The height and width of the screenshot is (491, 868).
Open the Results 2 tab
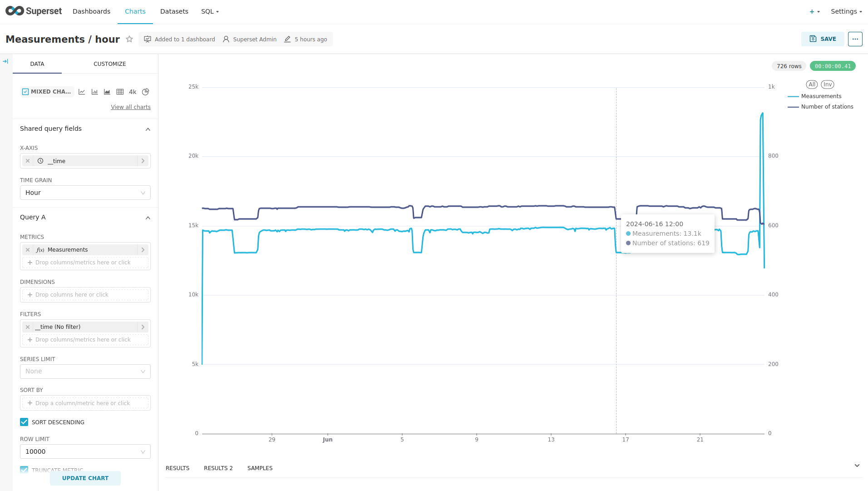[x=218, y=468]
